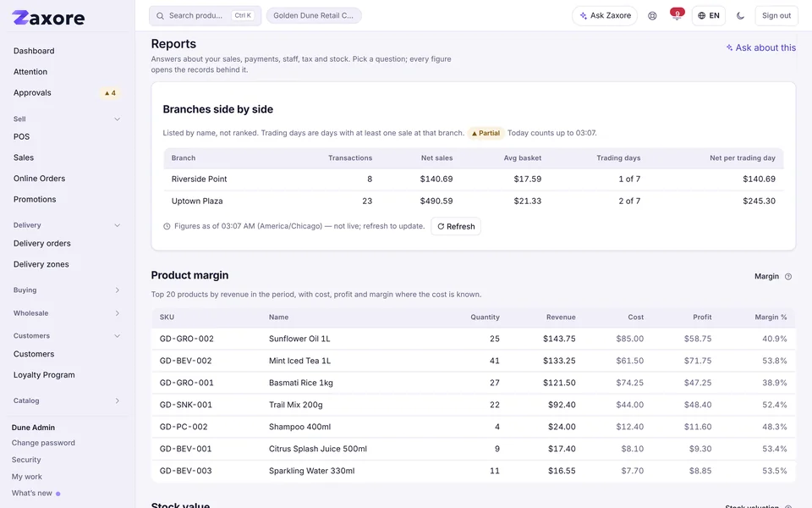Click Citrus Splash Juice 500ml name

tap(318, 449)
